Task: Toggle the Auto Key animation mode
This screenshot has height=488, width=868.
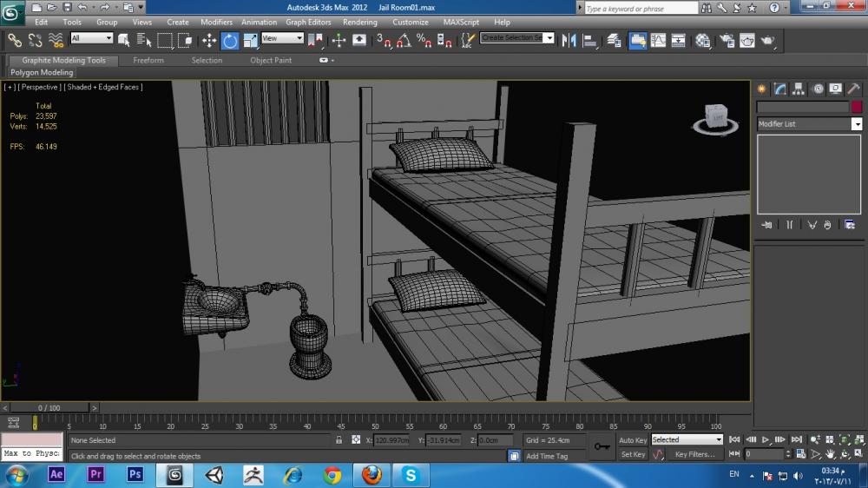Action: click(x=633, y=440)
